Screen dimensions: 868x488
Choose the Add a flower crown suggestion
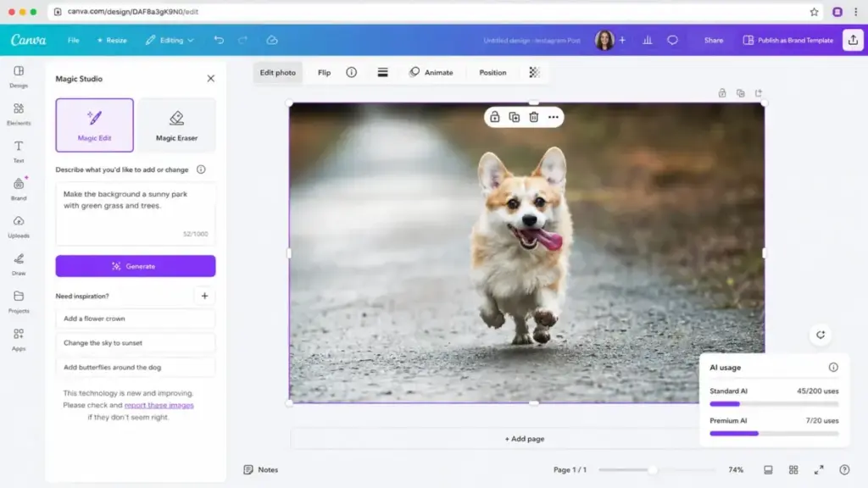136,319
